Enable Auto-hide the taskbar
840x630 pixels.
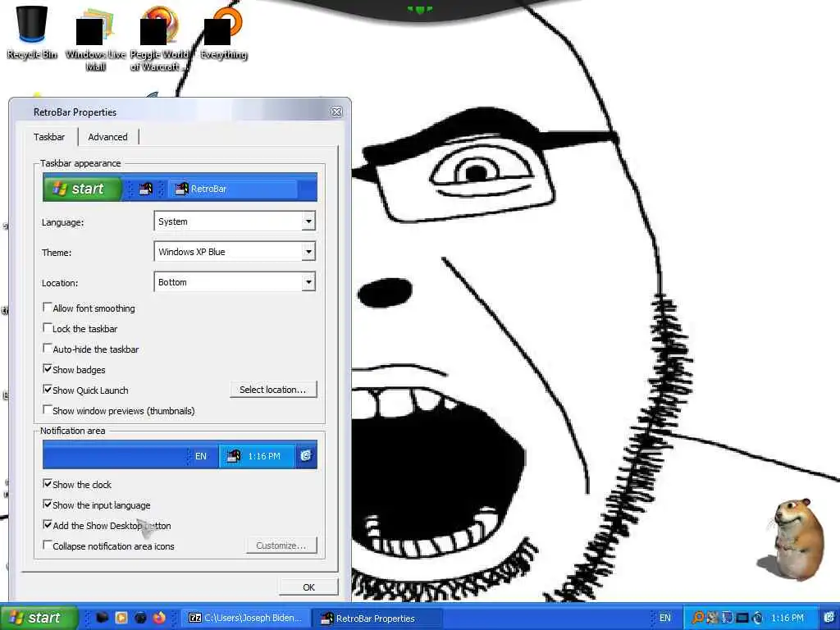point(47,348)
